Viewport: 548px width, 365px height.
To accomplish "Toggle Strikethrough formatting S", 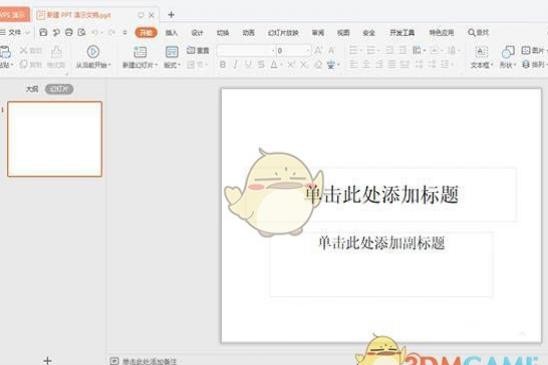I will (x=261, y=64).
